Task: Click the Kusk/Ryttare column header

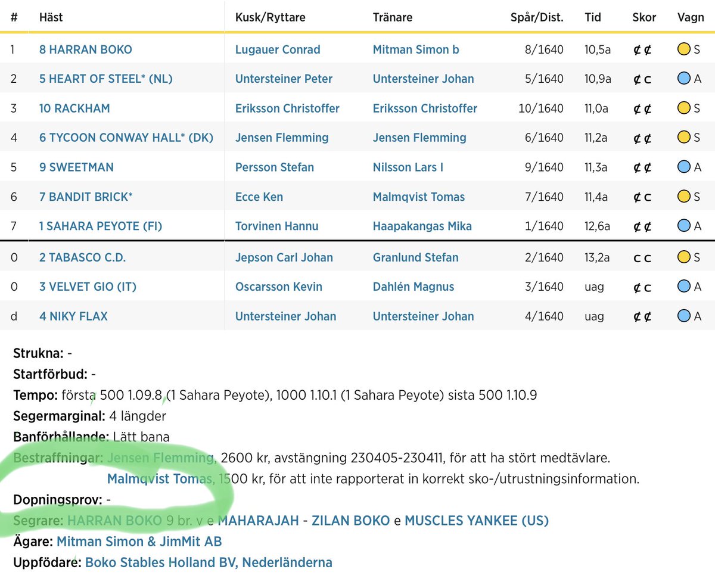Action: (x=271, y=17)
